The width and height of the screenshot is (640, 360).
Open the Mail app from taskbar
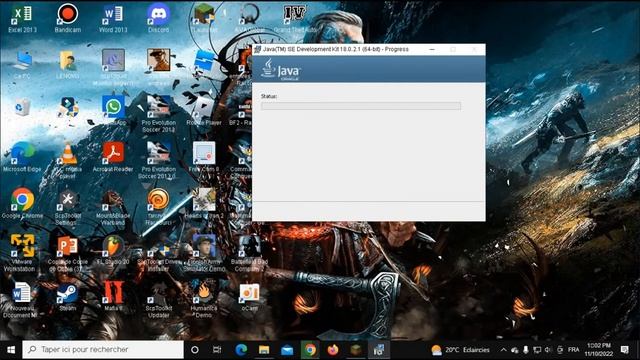pos(287,350)
